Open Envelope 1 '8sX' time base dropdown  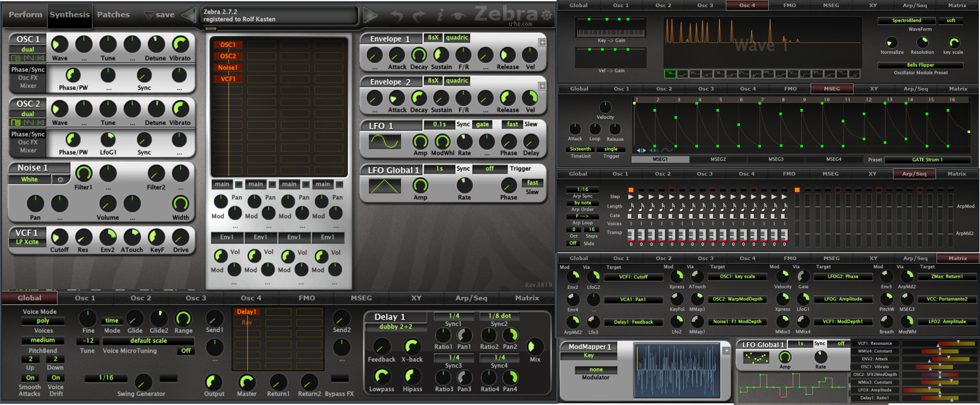click(433, 38)
